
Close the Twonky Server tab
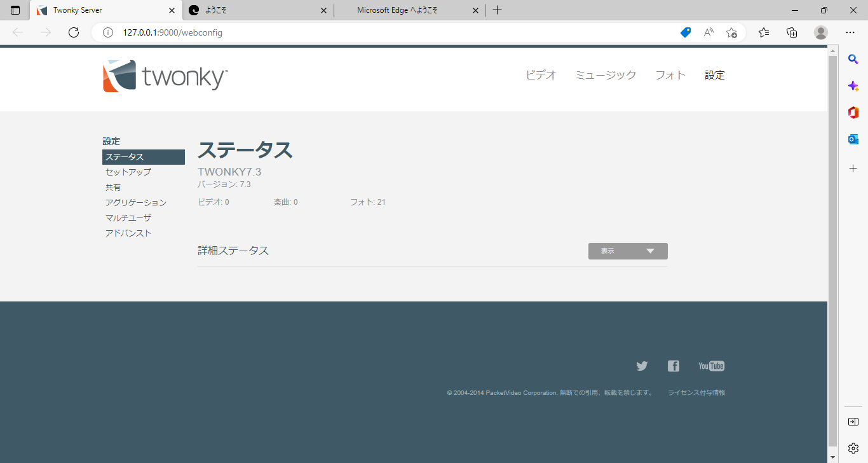(x=172, y=10)
